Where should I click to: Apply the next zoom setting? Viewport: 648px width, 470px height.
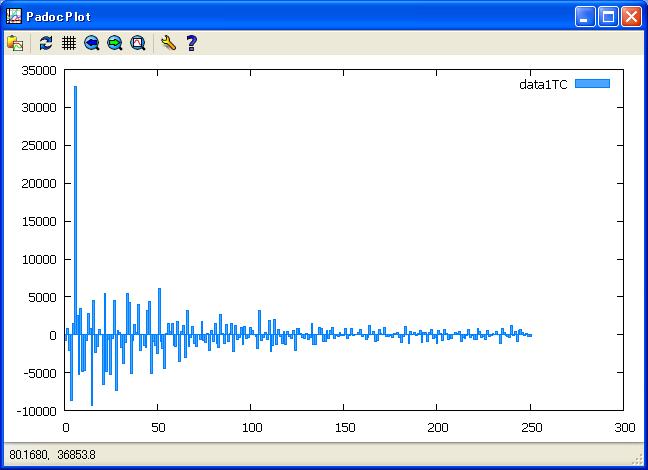pos(115,43)
